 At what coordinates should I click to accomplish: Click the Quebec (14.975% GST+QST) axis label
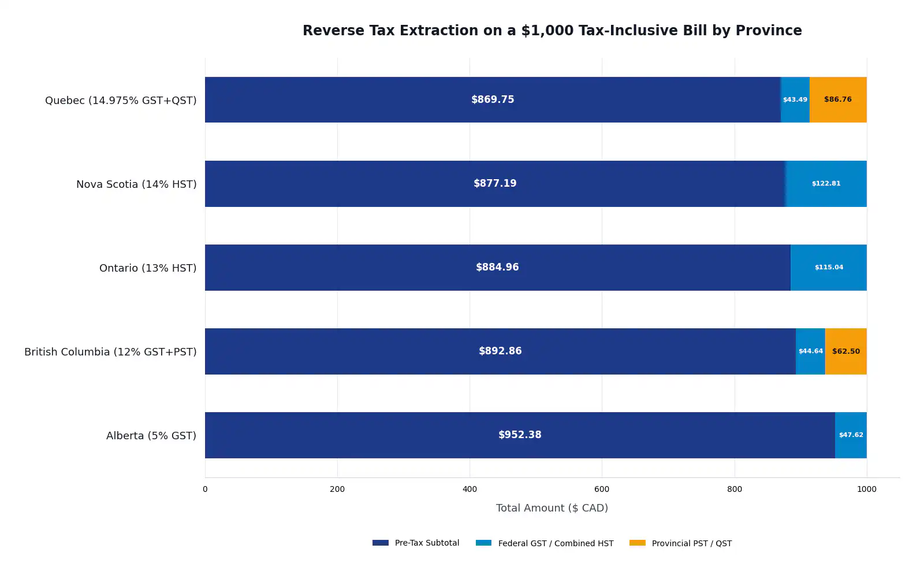pos(121,100)
